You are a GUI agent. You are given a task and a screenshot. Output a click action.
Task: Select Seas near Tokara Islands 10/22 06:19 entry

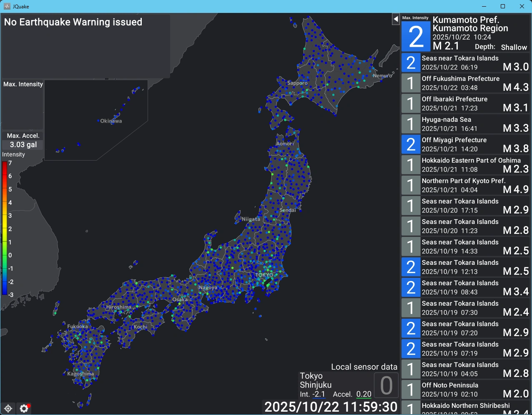coord(465,63)
